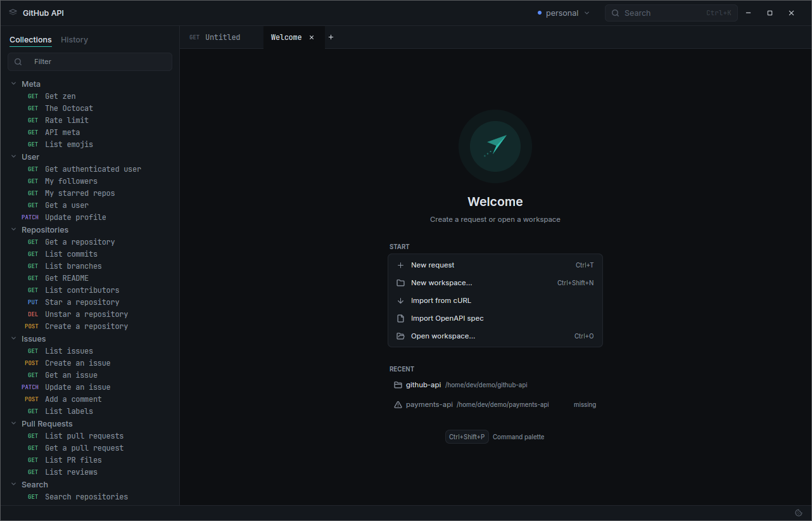Open the List emojis request

pos(90,145)
